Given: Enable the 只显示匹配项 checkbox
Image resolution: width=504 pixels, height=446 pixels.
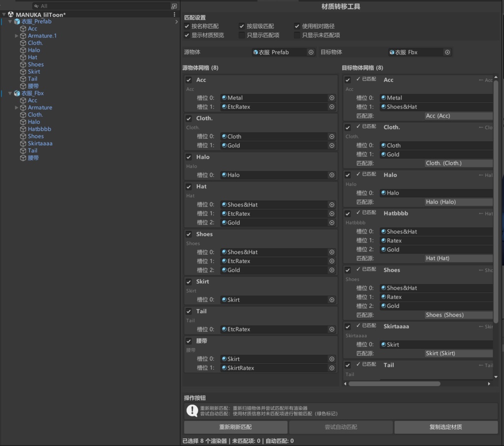Looking at the screenshot, I should (x=242, y=35).
